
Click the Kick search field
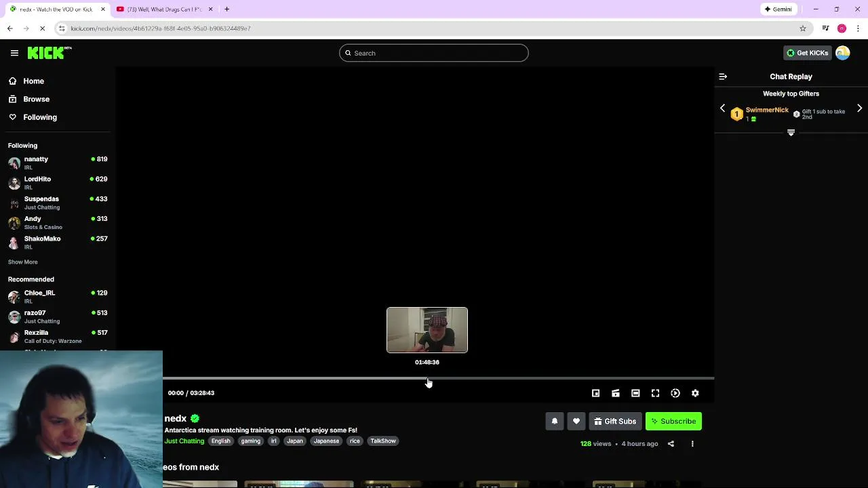434,53
